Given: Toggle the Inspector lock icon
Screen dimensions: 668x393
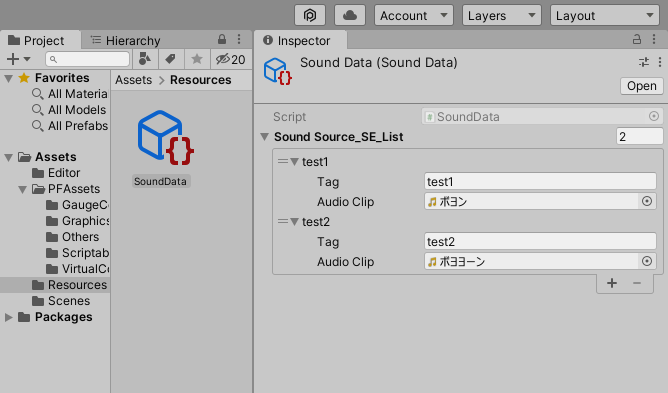Looking at the screenshot, I should tap(637, 39).
